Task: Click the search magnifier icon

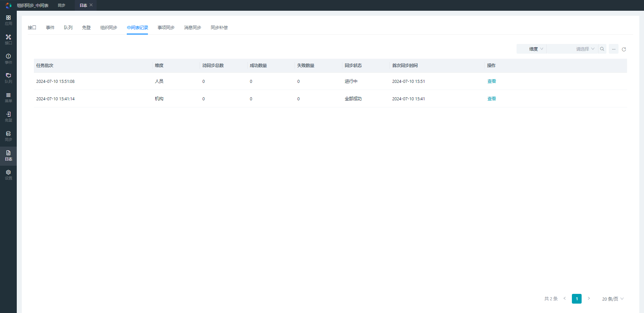Action: click(x=602, y=49)
